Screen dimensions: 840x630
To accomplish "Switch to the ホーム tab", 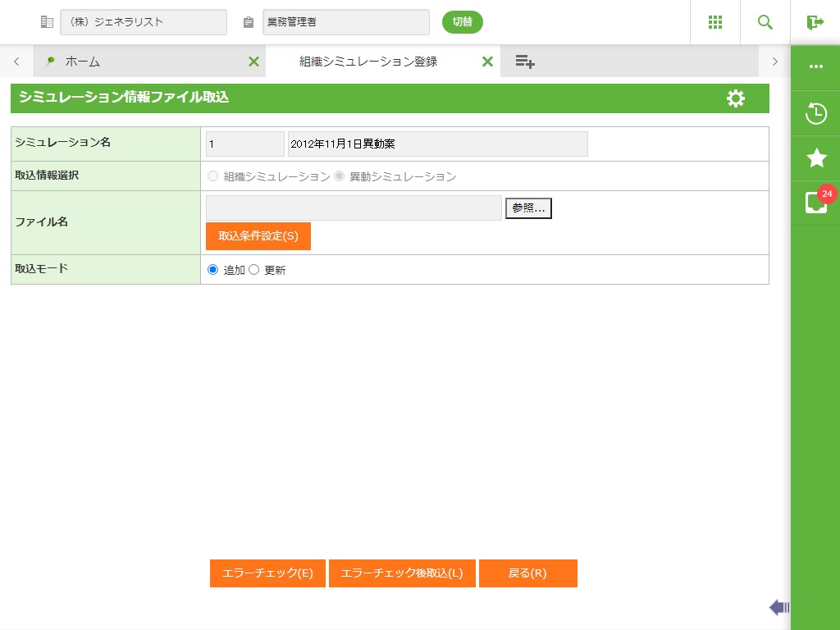I will point(82,62).
